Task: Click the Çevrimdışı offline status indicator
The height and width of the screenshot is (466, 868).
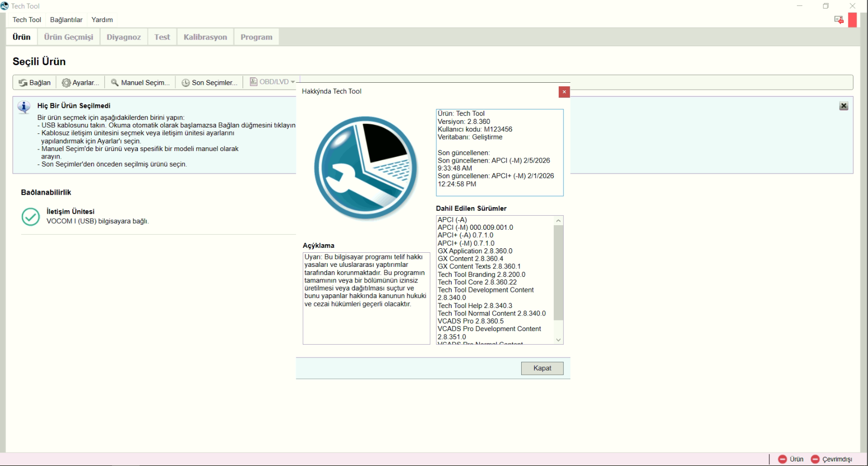Action: tap(815, 459)
